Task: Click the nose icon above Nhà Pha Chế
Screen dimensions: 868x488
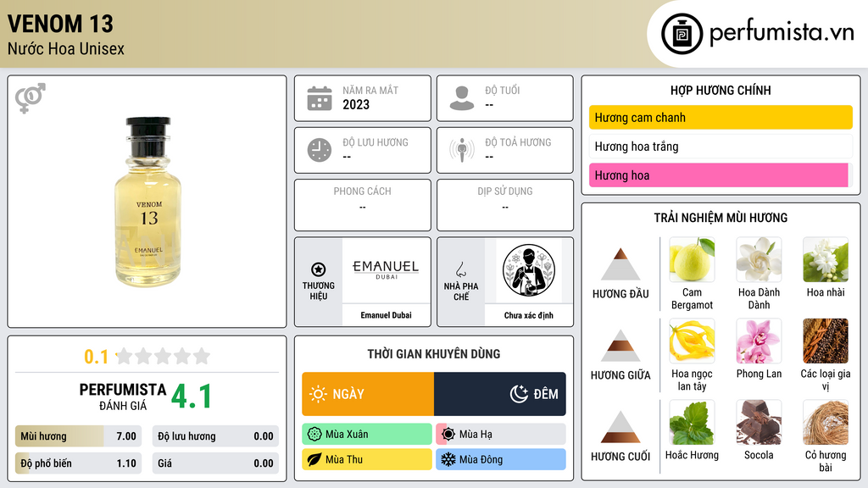Action: (460, 269)
